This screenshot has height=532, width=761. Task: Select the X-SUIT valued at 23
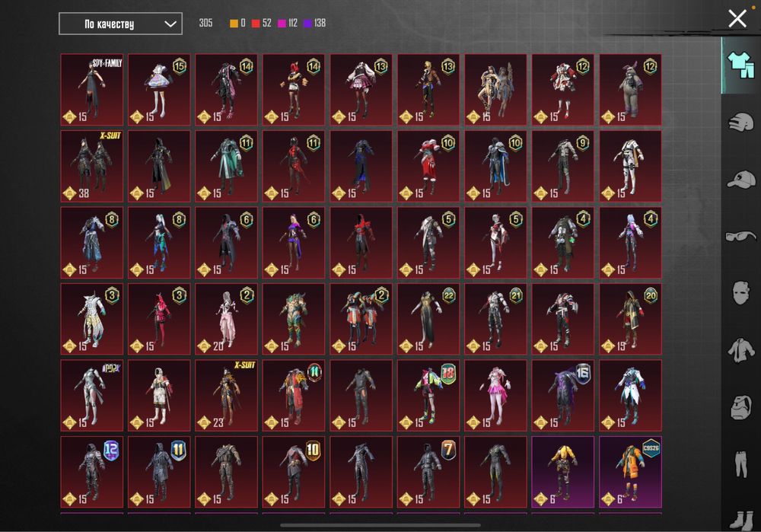coord(227,396)
